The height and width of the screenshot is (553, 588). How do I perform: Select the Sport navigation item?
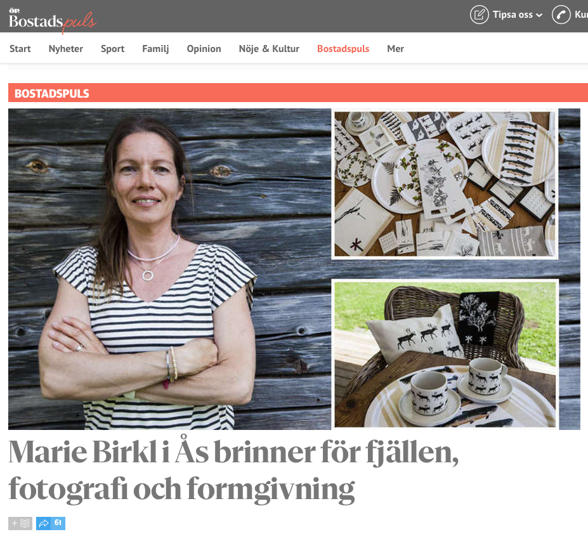tap(112, 49)
